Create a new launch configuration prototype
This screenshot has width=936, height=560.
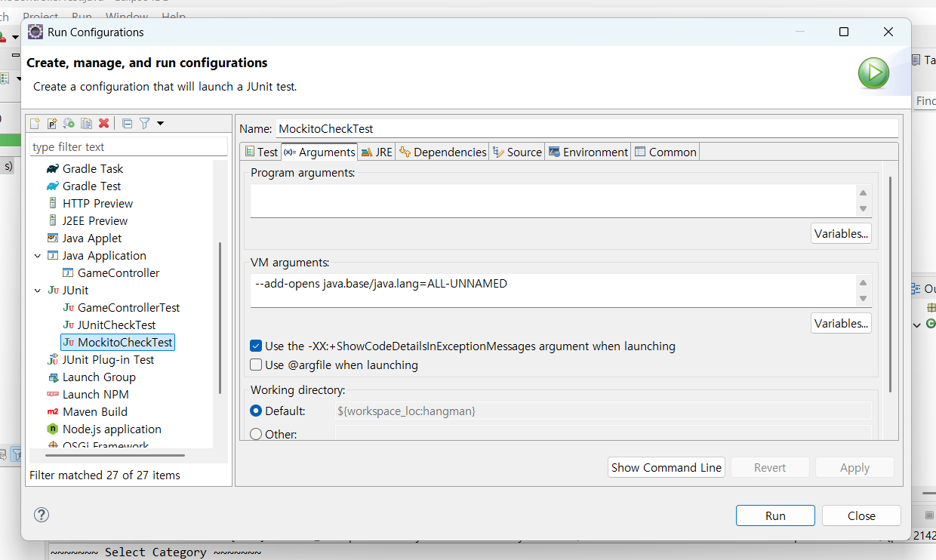pyautogui.click(x=52, y=123)
